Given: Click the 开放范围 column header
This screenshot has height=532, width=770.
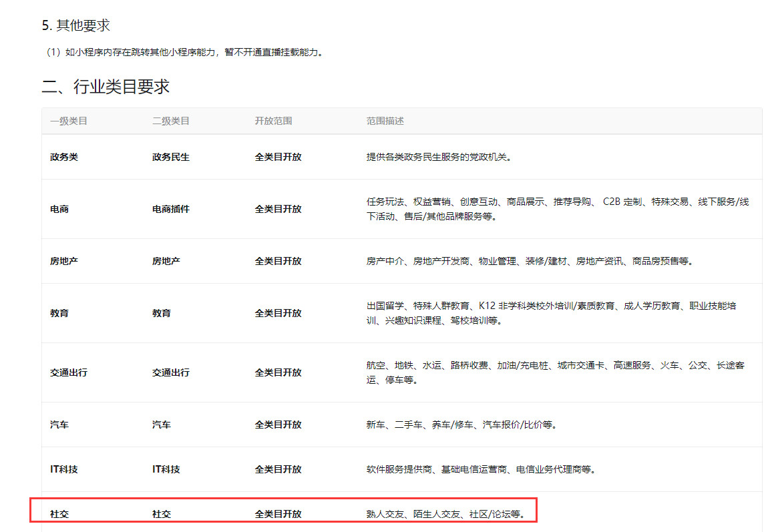Looking at the screenshot, I should [x=273, y=121].
